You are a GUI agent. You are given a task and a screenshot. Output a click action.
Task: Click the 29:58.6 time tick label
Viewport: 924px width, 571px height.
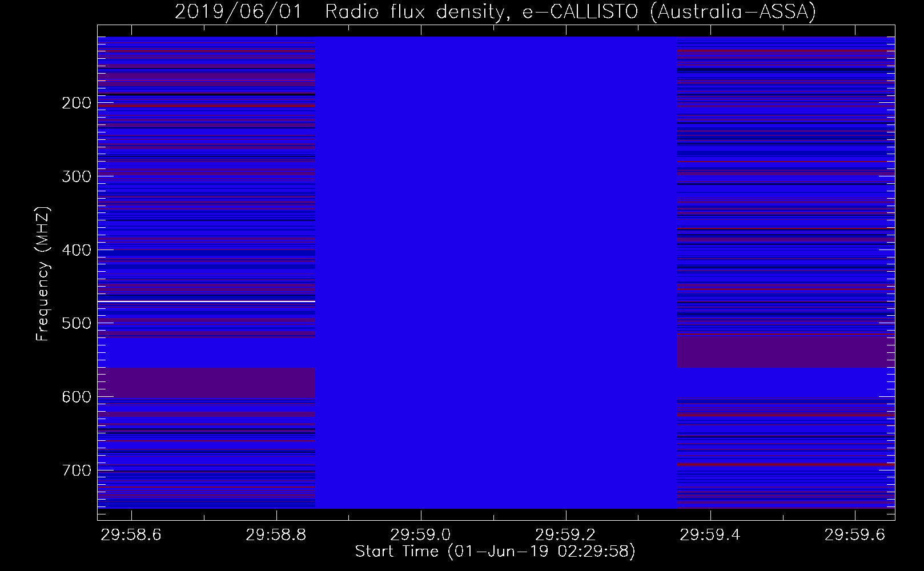coord(131,534)
